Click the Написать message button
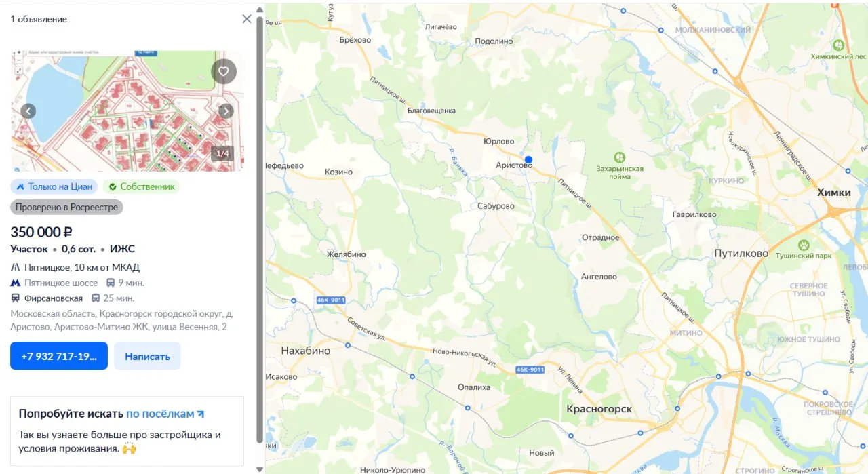Image resolution: width=868 pixels, height=474 pixels. [x=147, y=356]
